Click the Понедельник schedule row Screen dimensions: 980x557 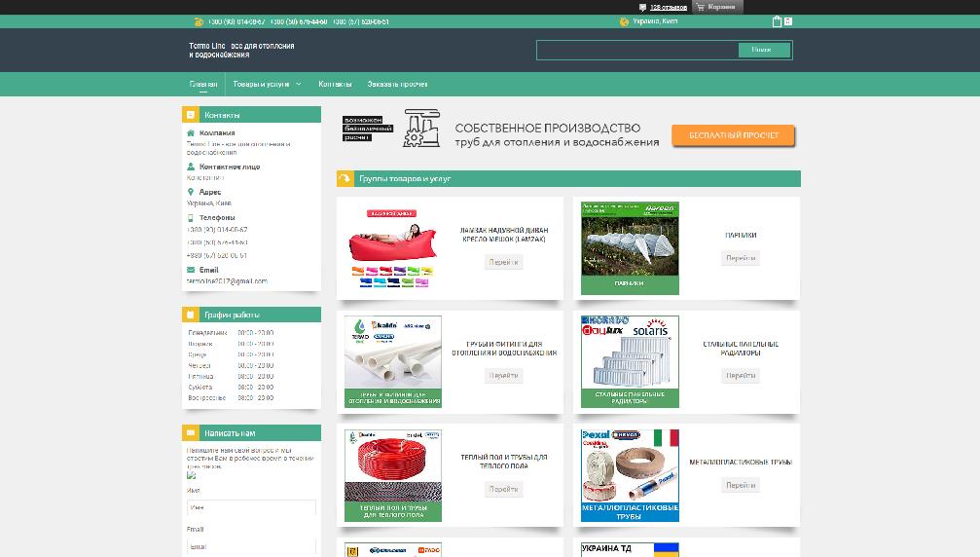point(231,333)
